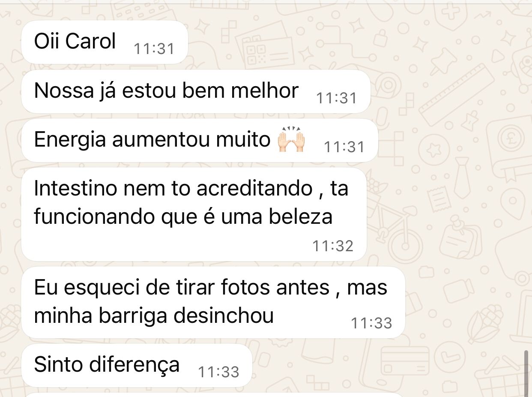Click the "Eu esqueci de tirar fotos" message
Screen dimensions: 532x397
coord(213,302)
